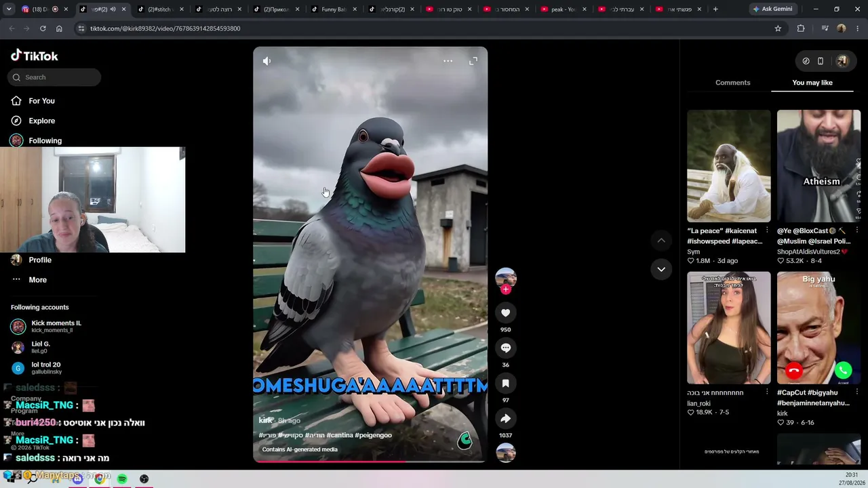Open the Liel G. account

pyautogui.click(x=41, y=347)
